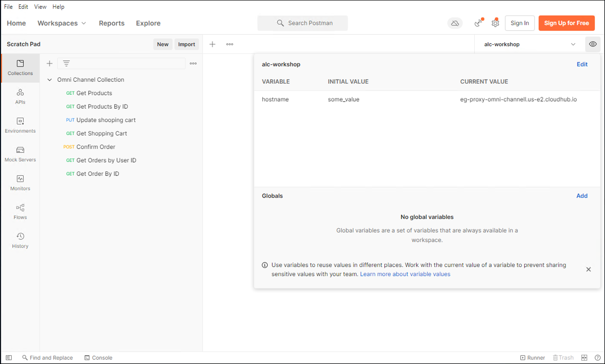Click the Import button

[x=186, y=44]
